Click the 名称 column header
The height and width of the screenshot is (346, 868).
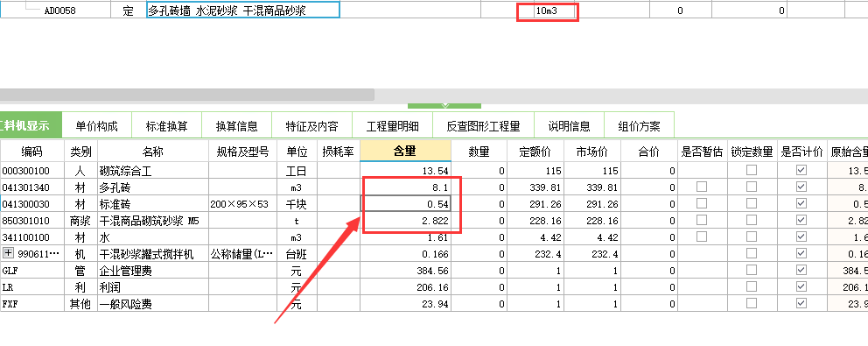click(153, 152)
